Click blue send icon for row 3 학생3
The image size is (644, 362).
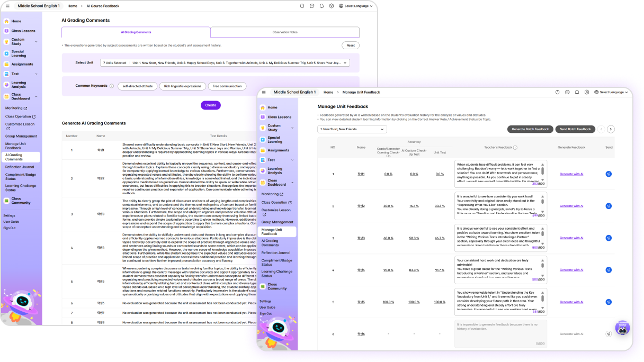609,238
